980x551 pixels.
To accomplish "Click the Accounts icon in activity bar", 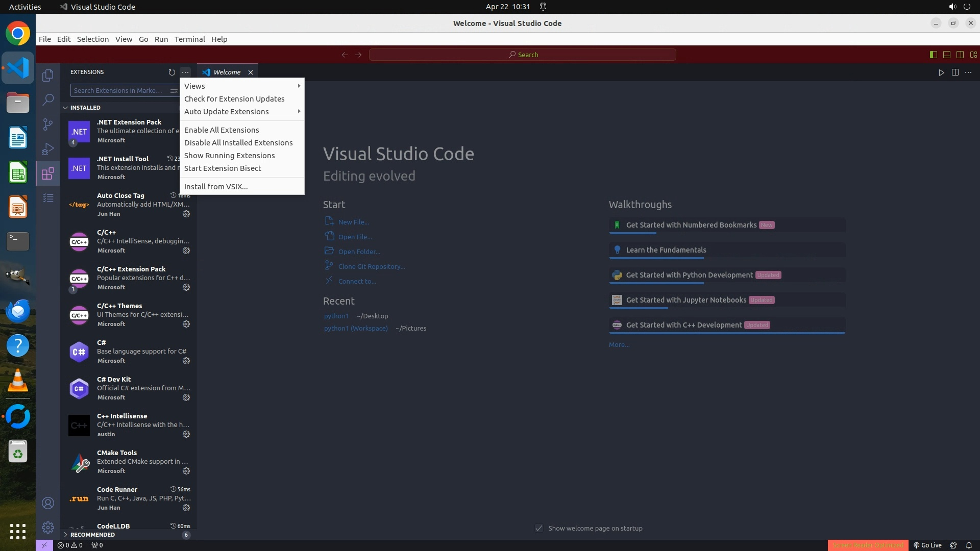I will point(48,503).
